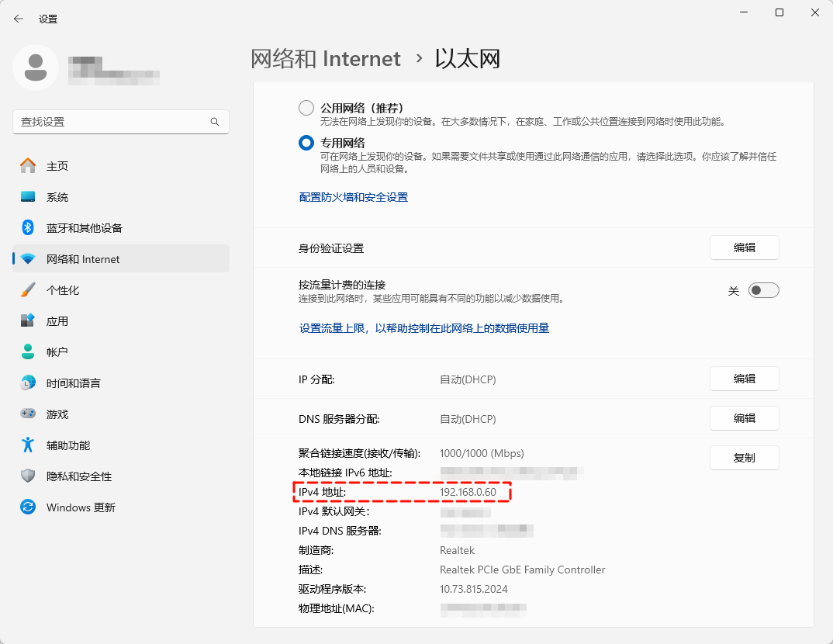Select 公用网络（推荐）radio button
Viewport: 833px width, 644px height.
(306, 108)
